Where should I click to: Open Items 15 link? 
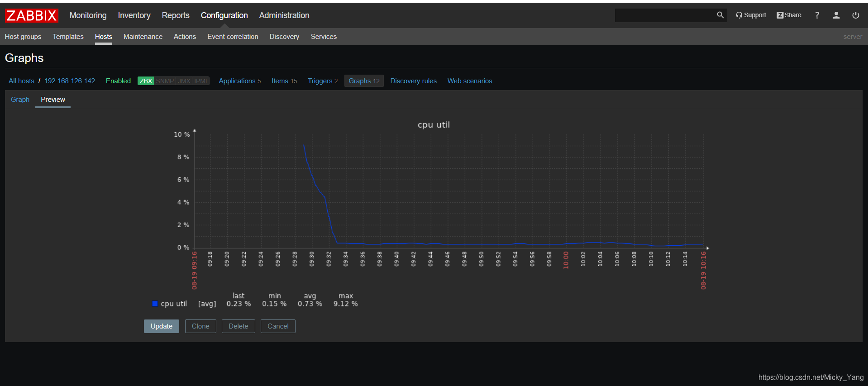click(284, 81)
